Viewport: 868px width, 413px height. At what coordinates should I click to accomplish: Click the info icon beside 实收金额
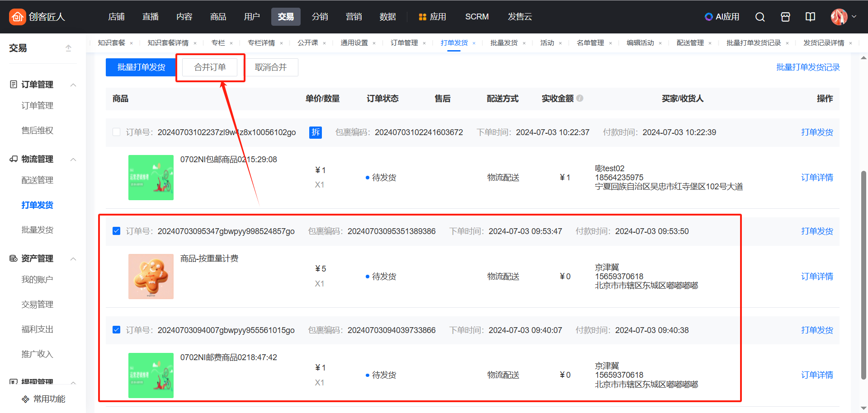580,98
